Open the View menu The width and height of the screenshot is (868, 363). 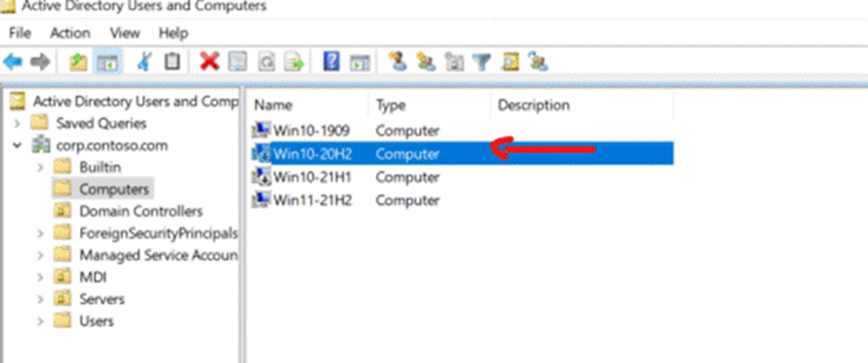point(125,33)
